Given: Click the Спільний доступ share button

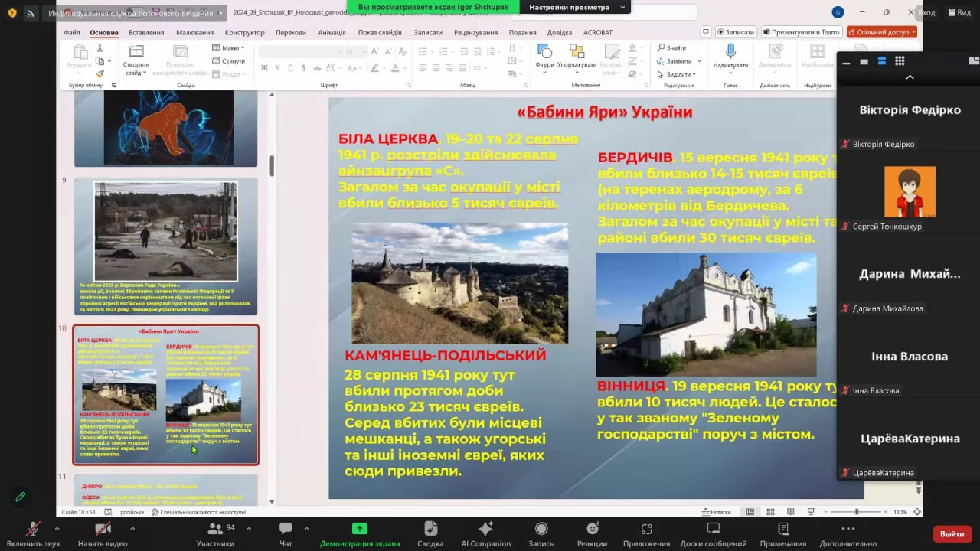Looking at the screenshot, I should pos(881,32).
